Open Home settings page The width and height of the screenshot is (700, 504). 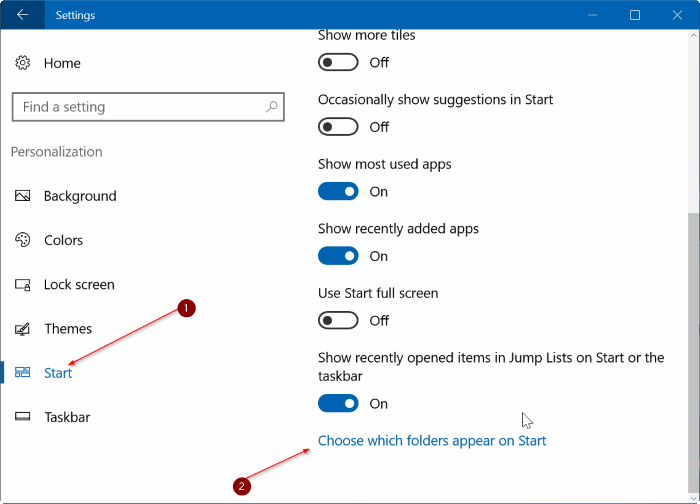(62, 63)
